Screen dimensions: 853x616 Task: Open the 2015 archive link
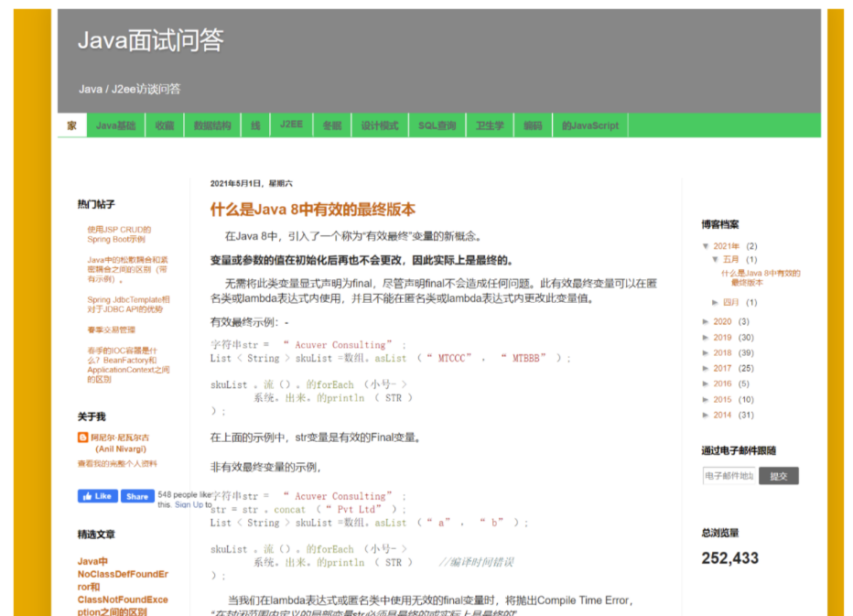click(x=722, y=399)
